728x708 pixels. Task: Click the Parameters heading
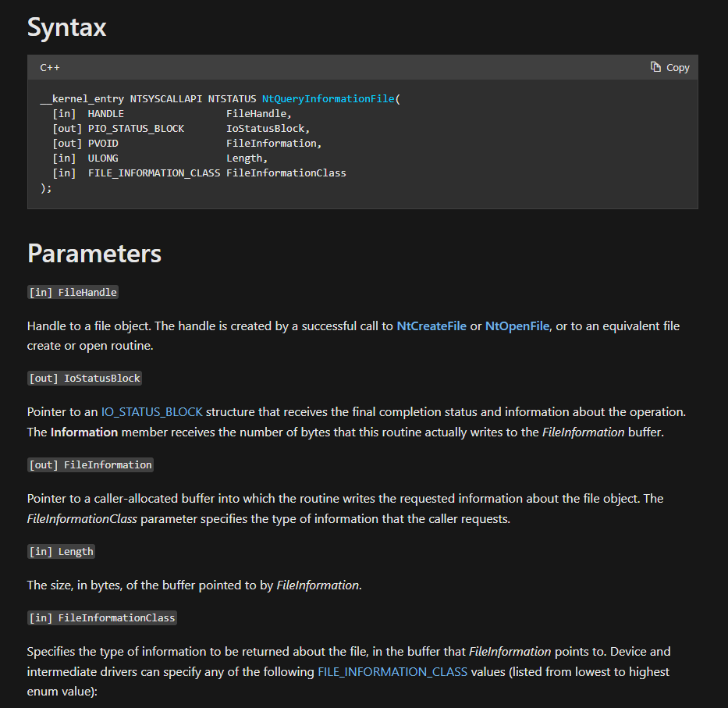[x=94, y=253]
